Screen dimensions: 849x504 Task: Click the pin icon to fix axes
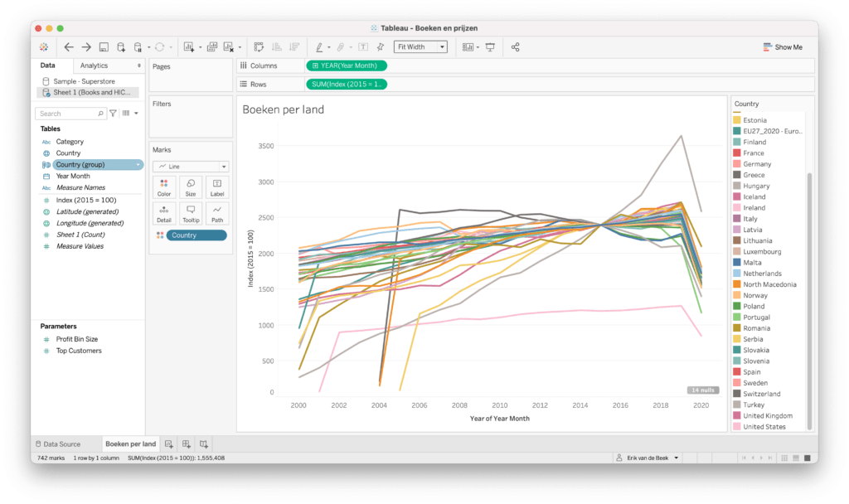(x=380, y=47)
